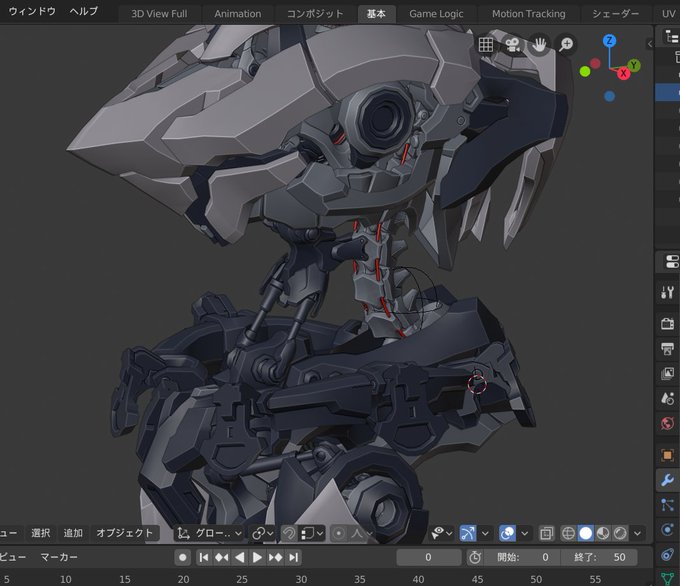Switch to camera view icon
Viewport: 680px width, 586px height.
513,45
